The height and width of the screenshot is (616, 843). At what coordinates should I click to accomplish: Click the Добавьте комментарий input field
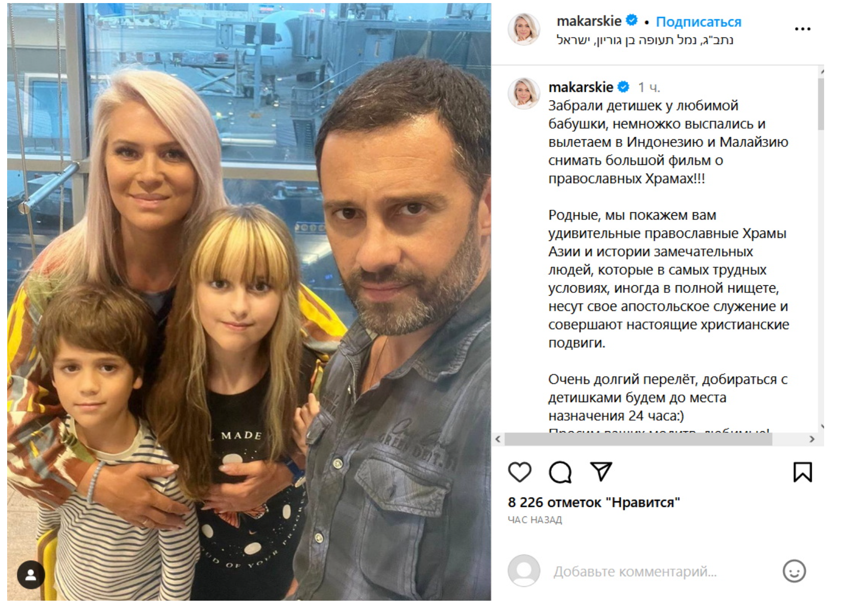pos(635,572)
